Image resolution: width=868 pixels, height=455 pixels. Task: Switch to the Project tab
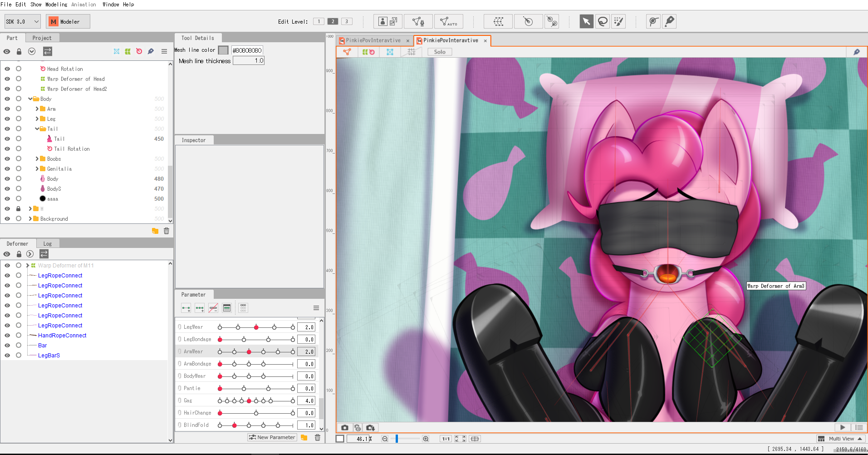(x=42, y=38)
